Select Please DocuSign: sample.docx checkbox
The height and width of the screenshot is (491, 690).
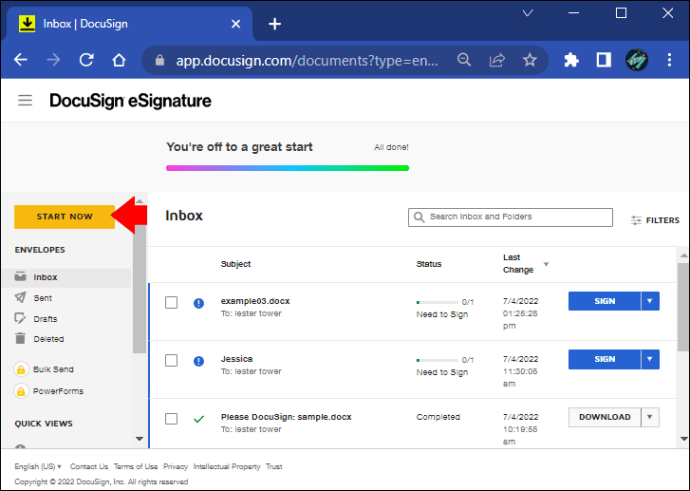(171, 418)
